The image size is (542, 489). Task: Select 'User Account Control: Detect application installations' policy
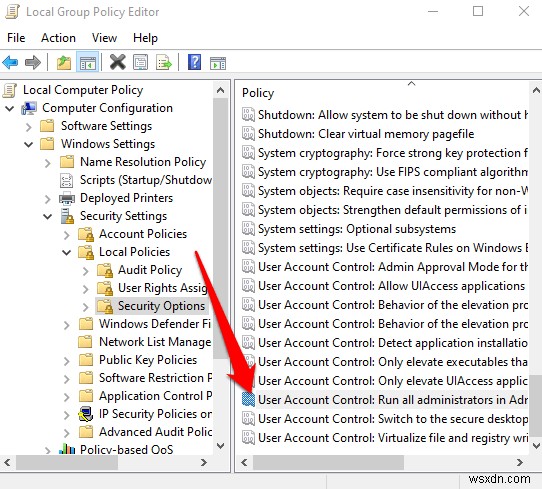pyautogui.click(x=393, y=343)
